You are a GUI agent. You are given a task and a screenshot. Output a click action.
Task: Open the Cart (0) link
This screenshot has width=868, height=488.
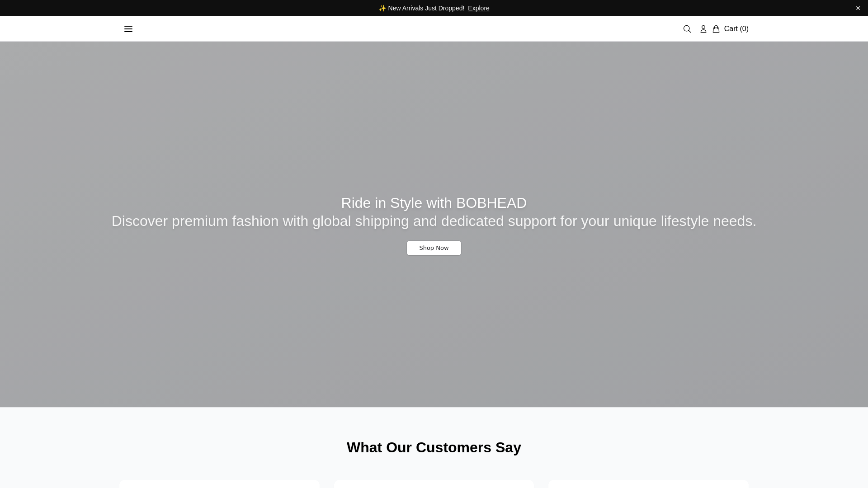(x=736, y=29)
